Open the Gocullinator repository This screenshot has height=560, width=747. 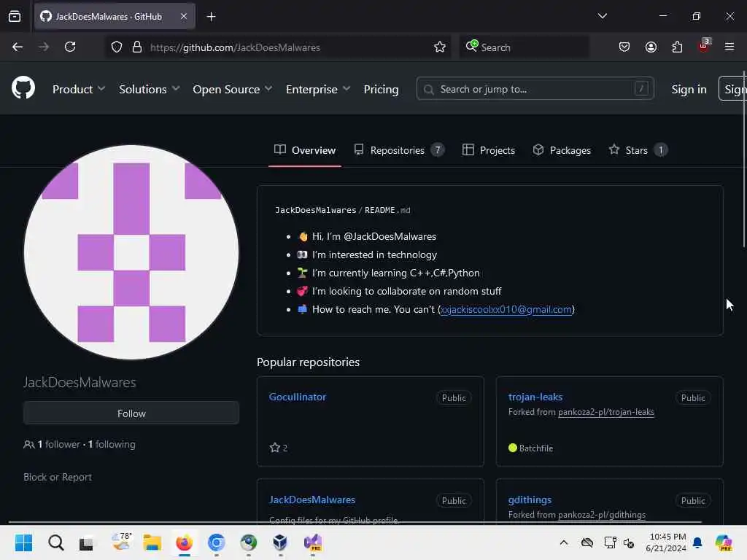pyautogui.click(x=298, y=397)
